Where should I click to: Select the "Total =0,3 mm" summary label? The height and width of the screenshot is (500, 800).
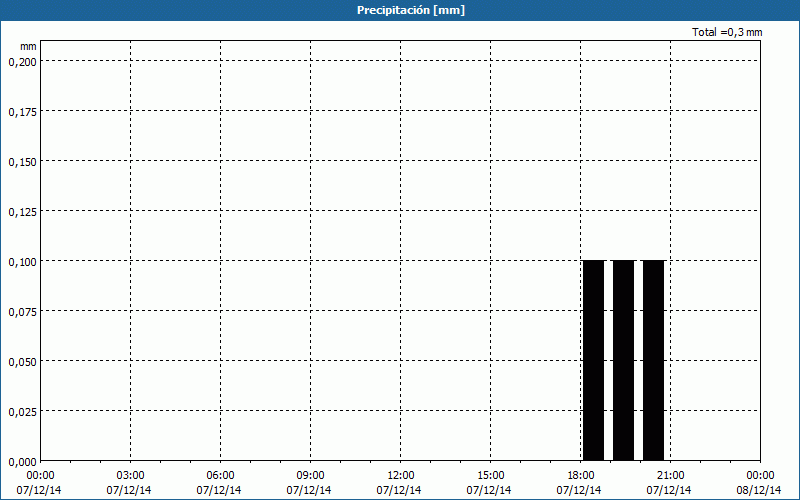tap(727, 32)
